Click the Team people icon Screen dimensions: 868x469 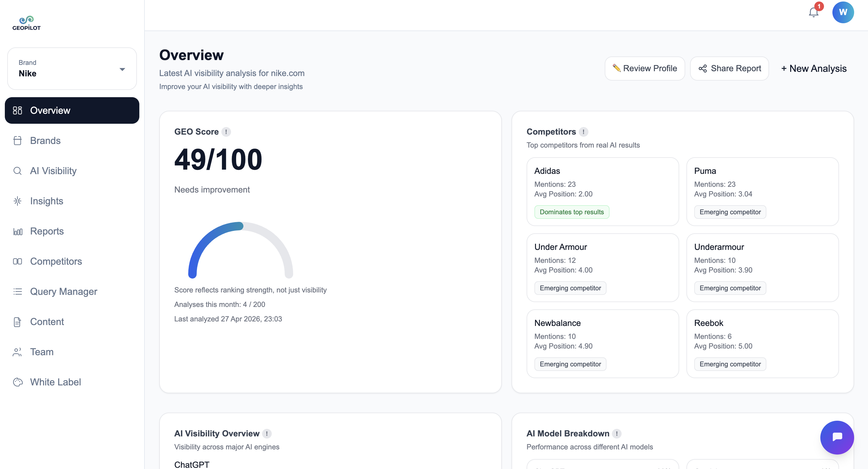point(17,352)
